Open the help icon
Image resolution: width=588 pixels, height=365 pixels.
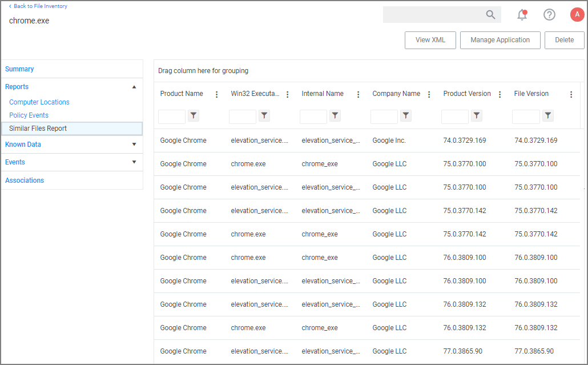549,14
